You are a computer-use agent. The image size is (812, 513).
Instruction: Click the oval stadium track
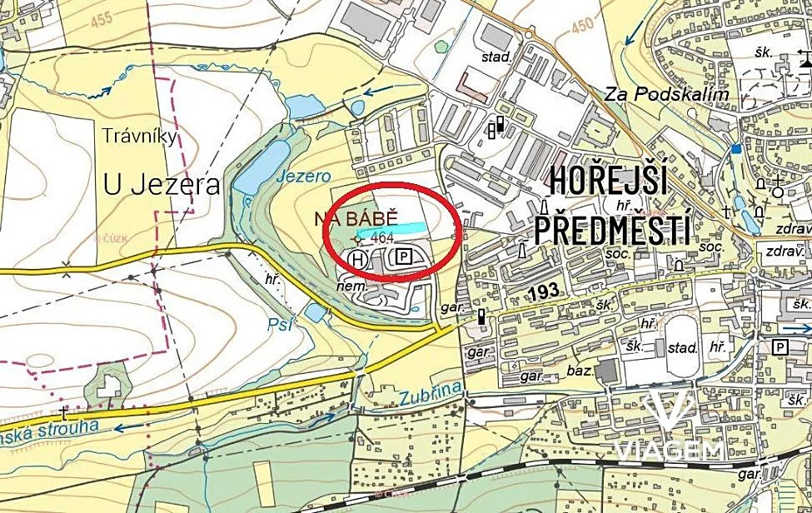click(681, 347)
